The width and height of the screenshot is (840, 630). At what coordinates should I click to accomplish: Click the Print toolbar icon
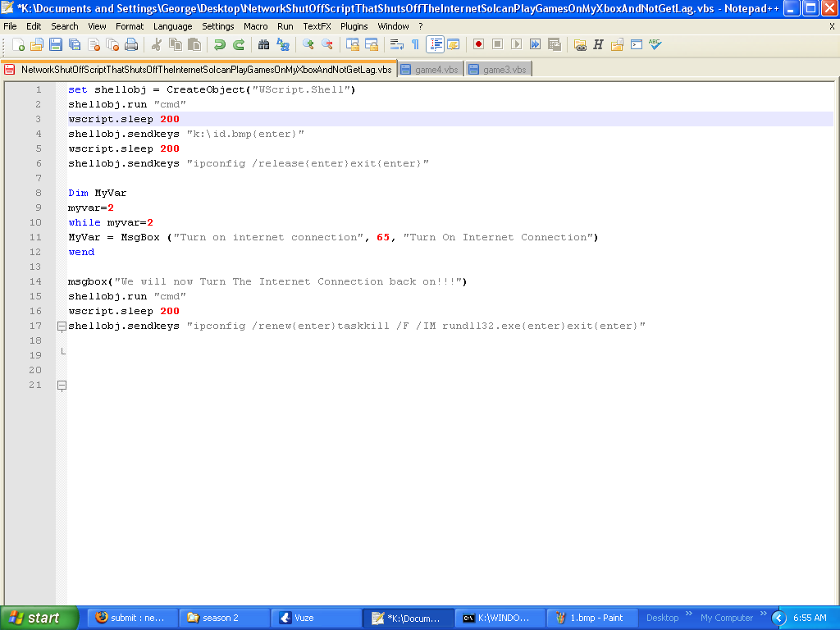point(131,44)
